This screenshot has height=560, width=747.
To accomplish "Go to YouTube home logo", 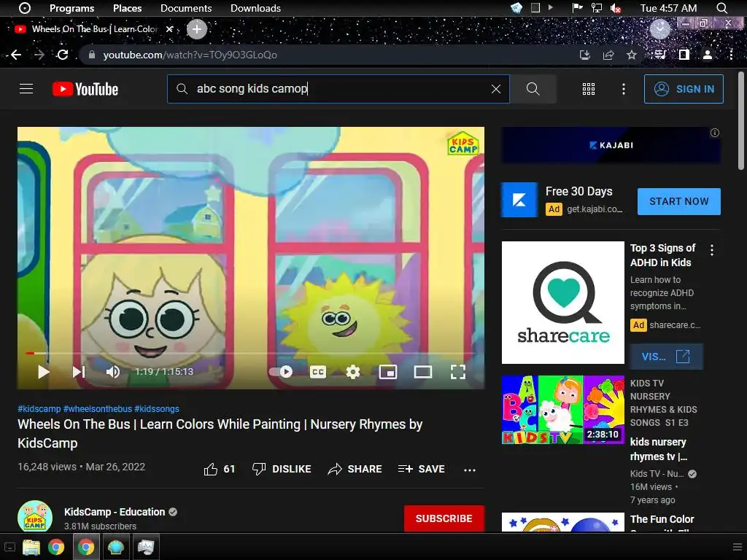I will [x=85, y=89].
